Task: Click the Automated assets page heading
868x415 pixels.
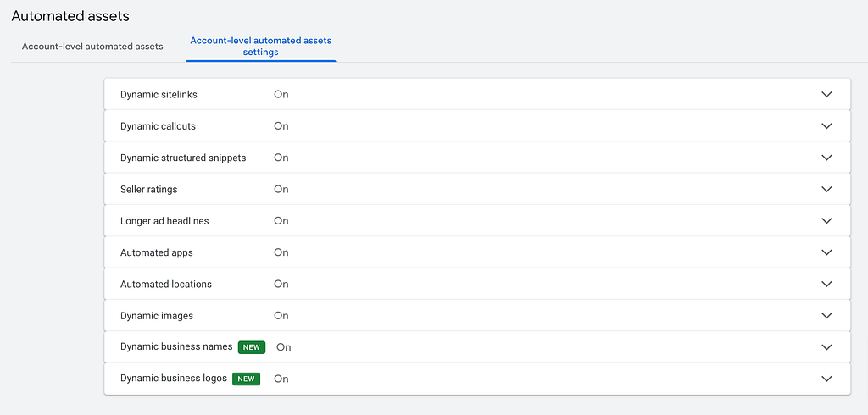Action: point(70,16)
